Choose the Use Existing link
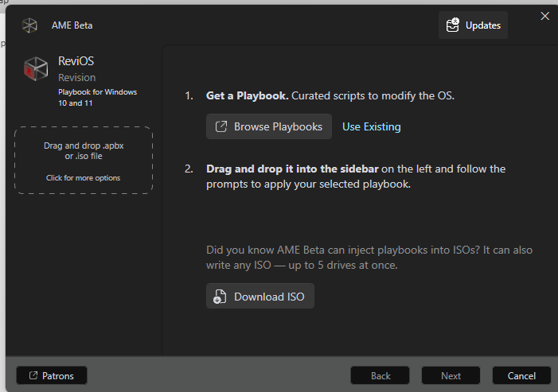 (x=372, y=126)
